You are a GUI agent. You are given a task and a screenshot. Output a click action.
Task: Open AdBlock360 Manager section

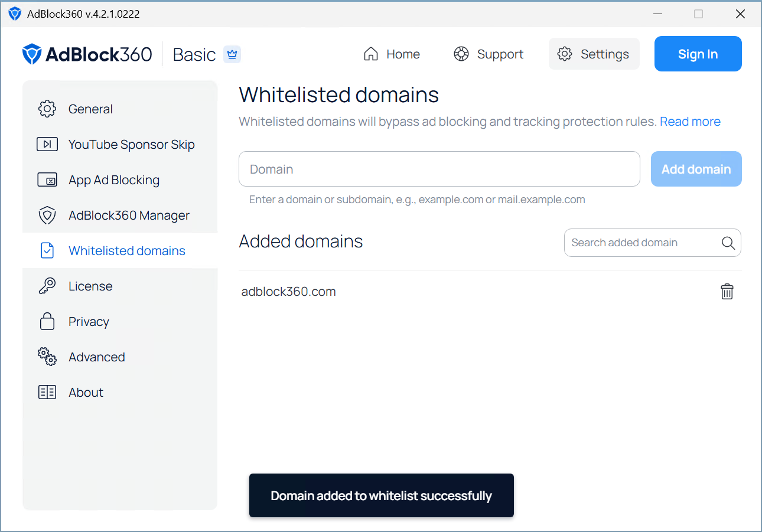coord(120,215)
